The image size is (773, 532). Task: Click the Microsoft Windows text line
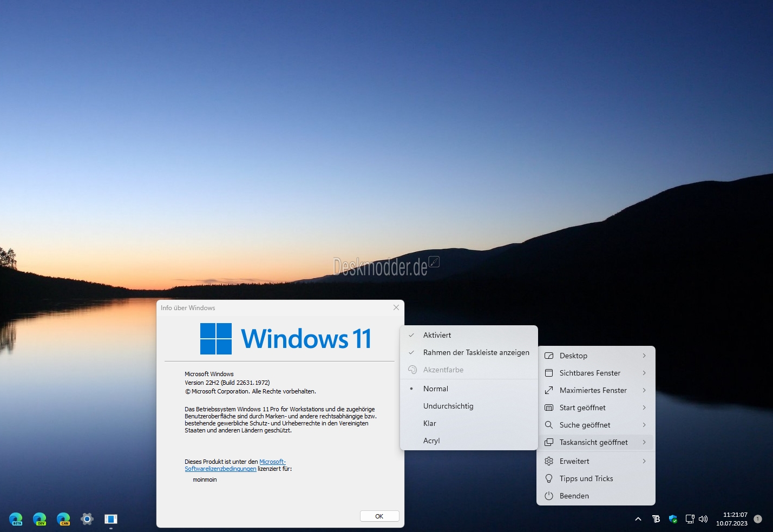209,374
